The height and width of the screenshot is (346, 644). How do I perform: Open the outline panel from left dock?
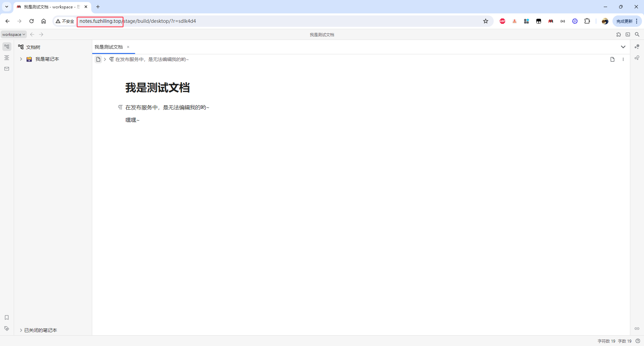pyautogui.click(x=7, y=58)
